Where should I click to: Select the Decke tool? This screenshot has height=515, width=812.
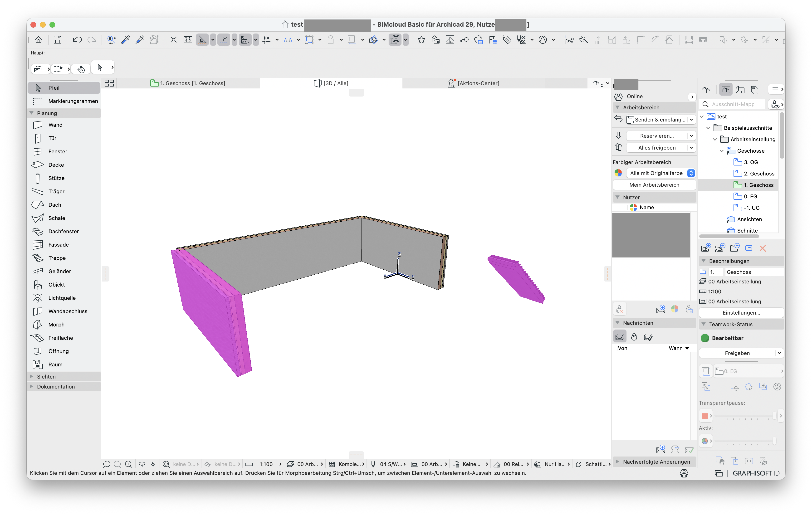click(x=64, y=165)
